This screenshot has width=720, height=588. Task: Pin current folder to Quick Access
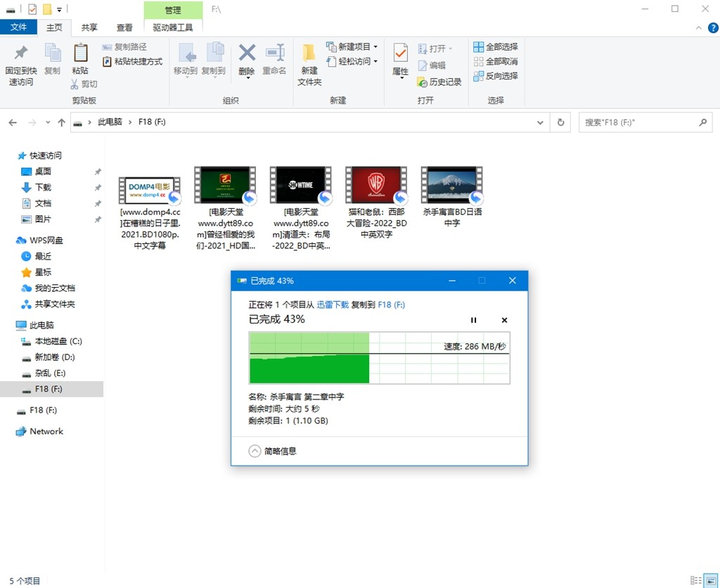pyautogui.click(x=20, y=62)
